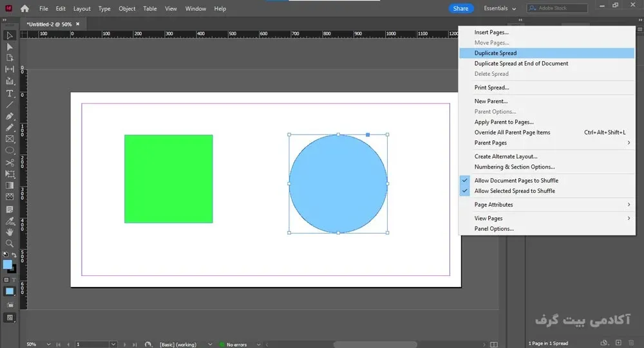Click the edit page size icon

click(x=604, y=343)
